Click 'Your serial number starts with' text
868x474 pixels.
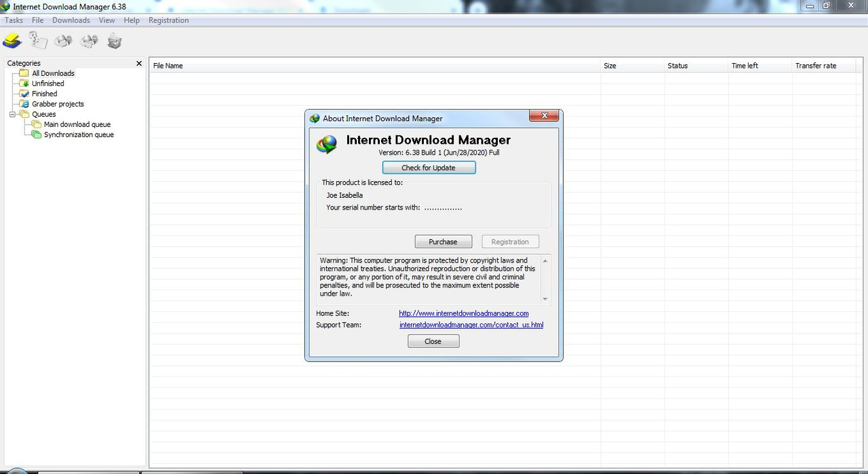373,208
